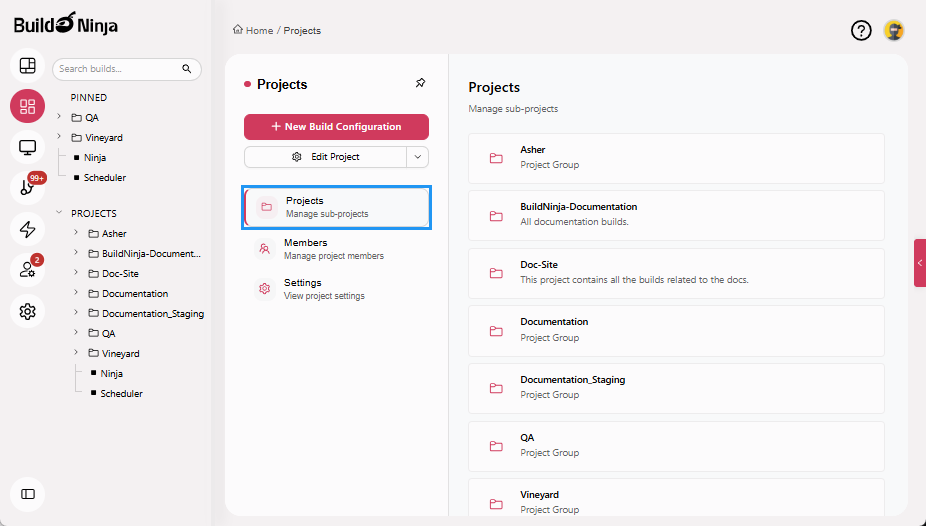Click the Members people icon
Screen dimensions: 926x526
click(265, 249)
